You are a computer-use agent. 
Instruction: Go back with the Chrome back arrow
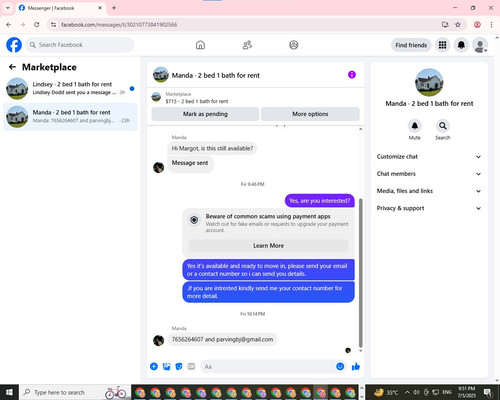point(9,24)
